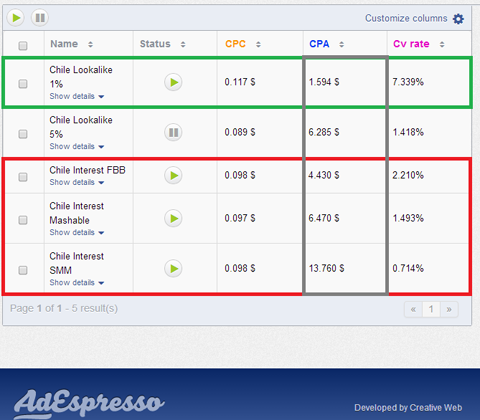The height and width of the screenshot is (420, 480).
Task: Click CPC value 0.117 $
Action: tap(240, 82)
